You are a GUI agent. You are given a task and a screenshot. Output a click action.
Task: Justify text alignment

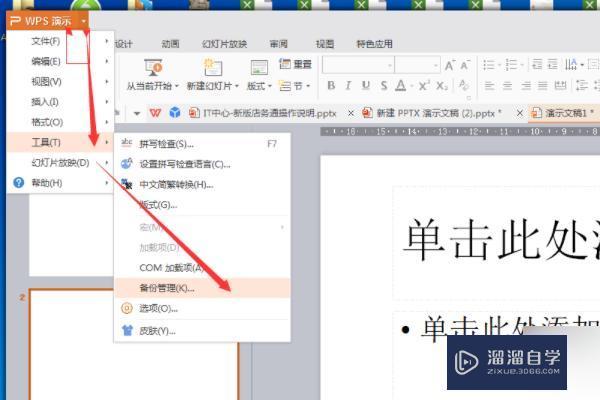543,85
